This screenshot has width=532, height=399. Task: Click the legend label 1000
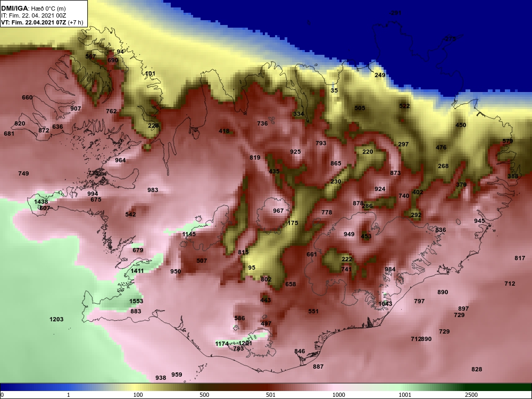pos(338,395)
